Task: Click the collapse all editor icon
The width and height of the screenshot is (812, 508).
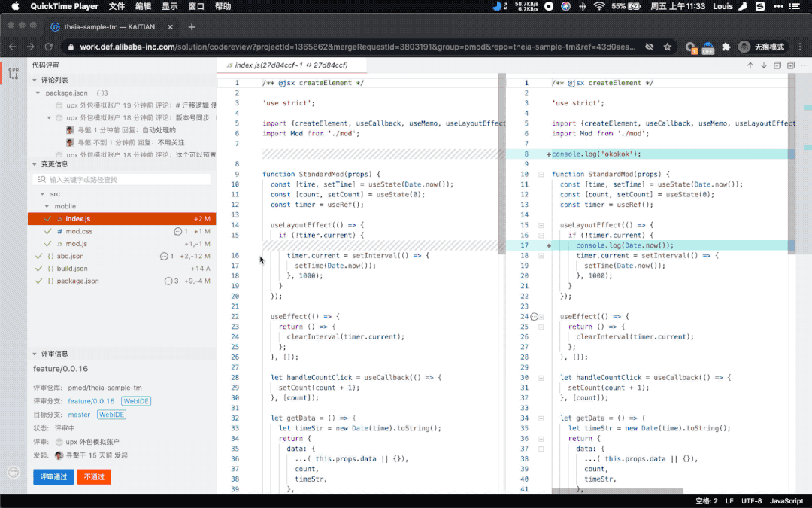Action: pyautogui.click(x=777, y=65)
